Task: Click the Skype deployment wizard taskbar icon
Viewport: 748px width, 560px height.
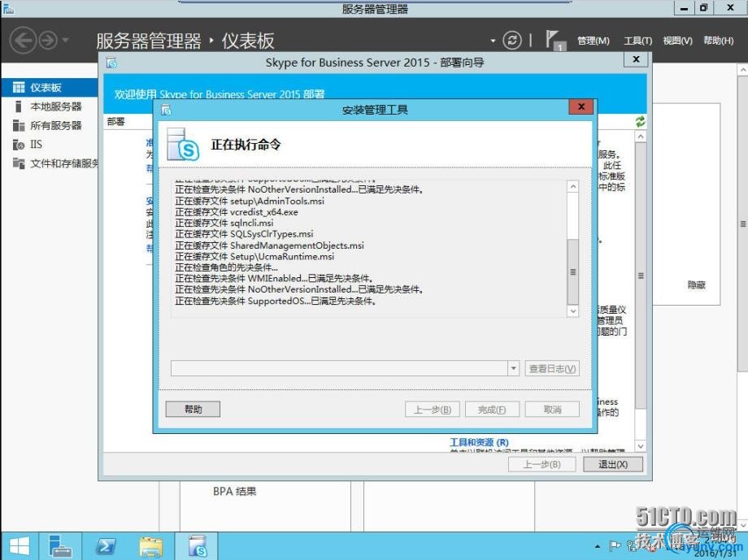Action: 198,546
